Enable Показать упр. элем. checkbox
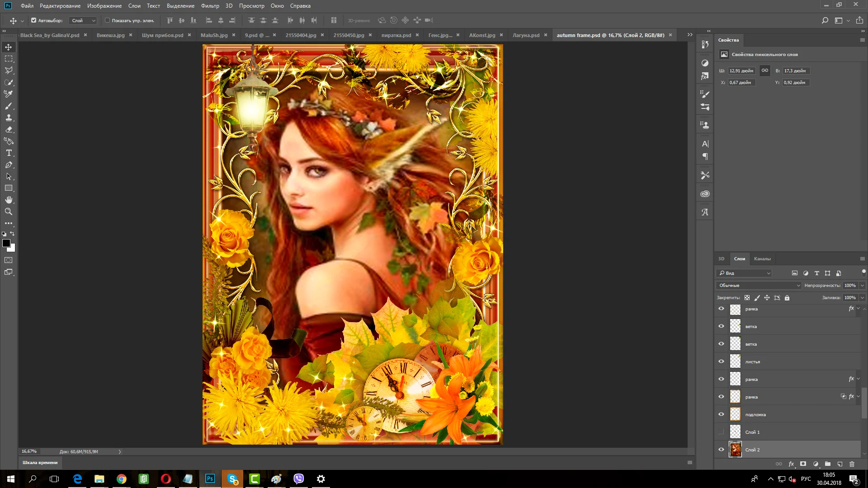The image size is (868, 488). coord(107,20)
